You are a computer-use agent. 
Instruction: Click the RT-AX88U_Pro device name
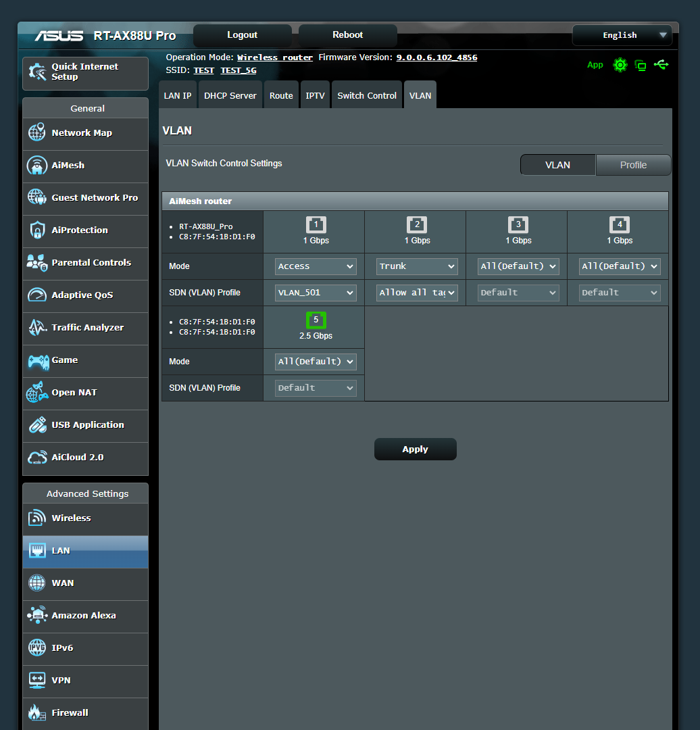pos(205,226)
